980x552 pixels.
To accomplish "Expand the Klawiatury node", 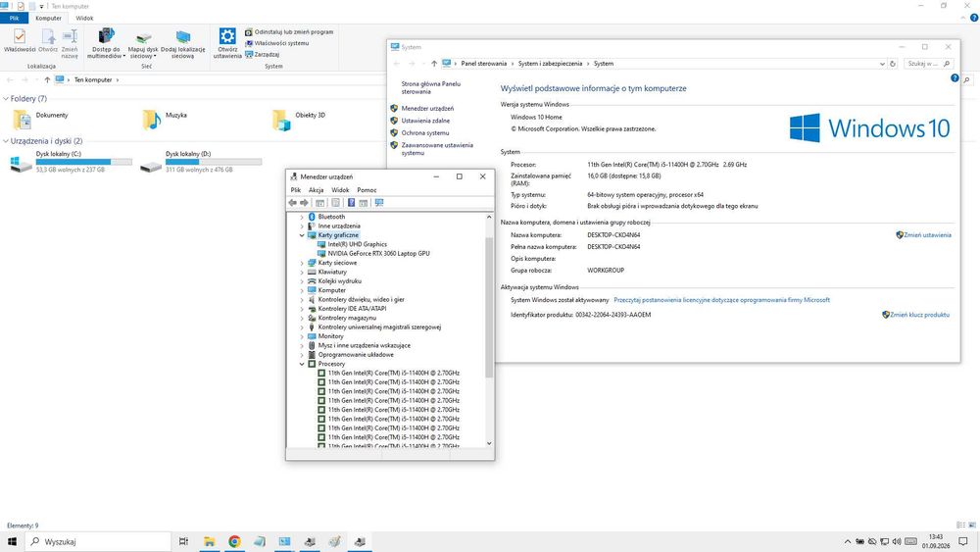I will click(x=302, y=273).
